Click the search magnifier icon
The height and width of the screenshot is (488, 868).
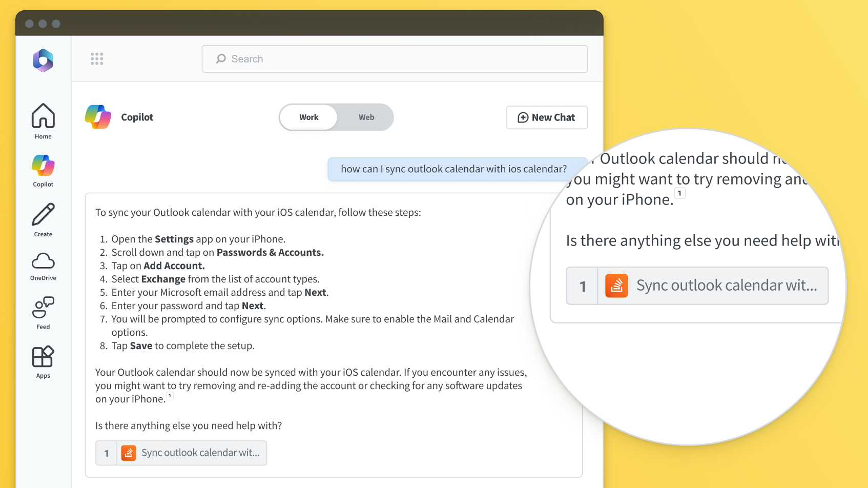pos(221,59)
